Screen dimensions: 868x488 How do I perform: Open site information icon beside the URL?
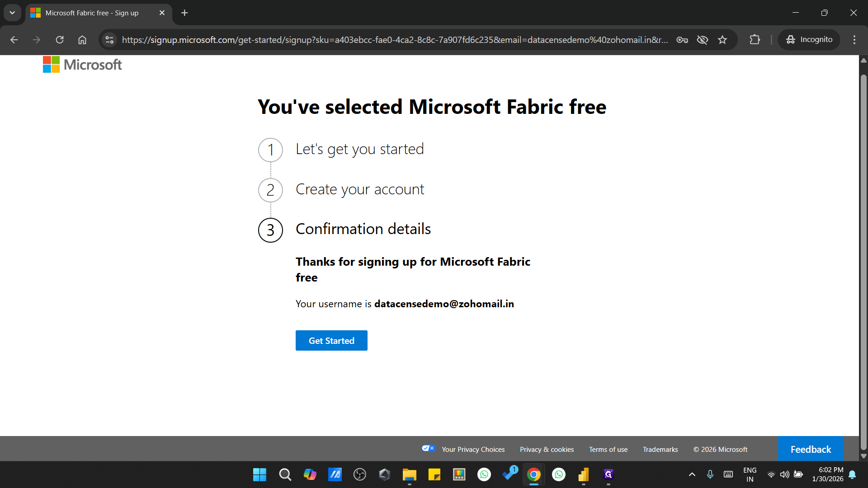[109, 40]
